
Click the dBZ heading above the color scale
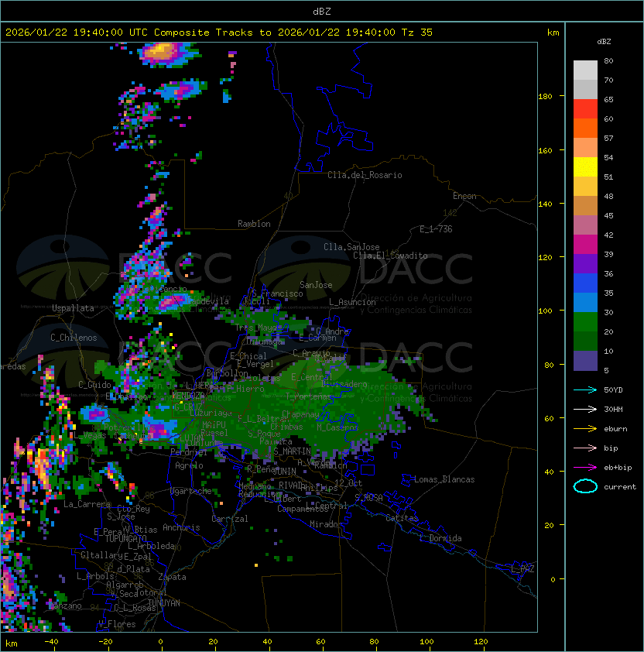[x=604, y=42]
